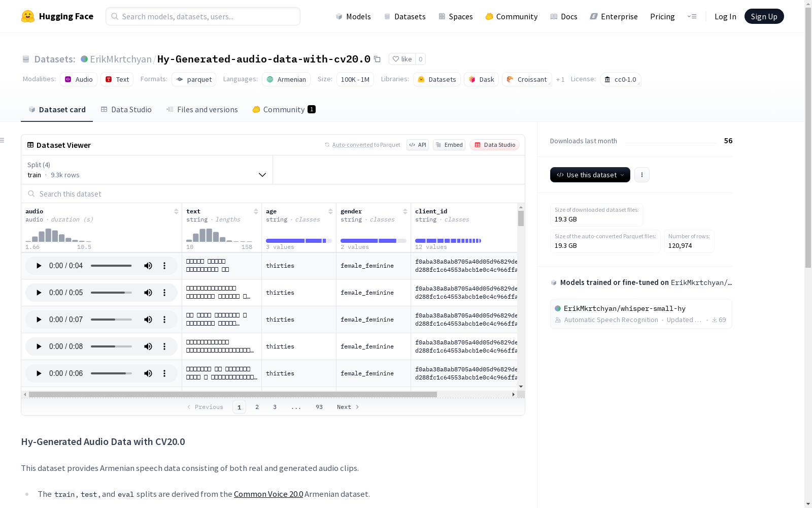This screenshot has height=508, width=812.
Task: Sort by the gender column
Action: tap(405, 211)
